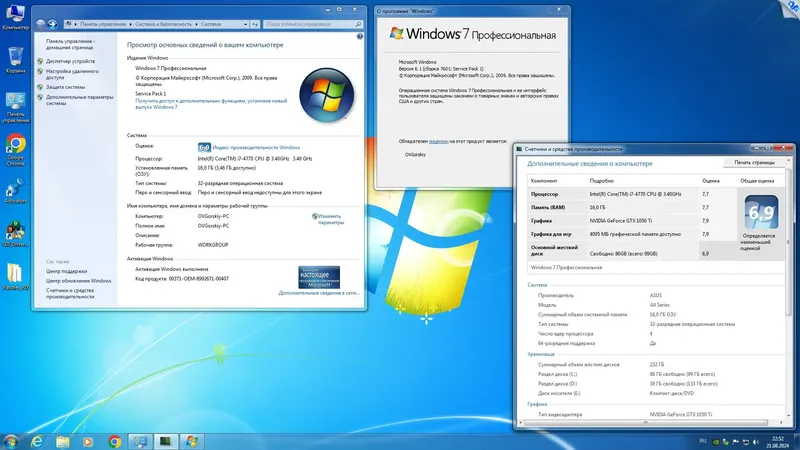Open Панель управления домашняя страница link
The height and width of the screenshot is (450, 800).
tap(70, 44)
